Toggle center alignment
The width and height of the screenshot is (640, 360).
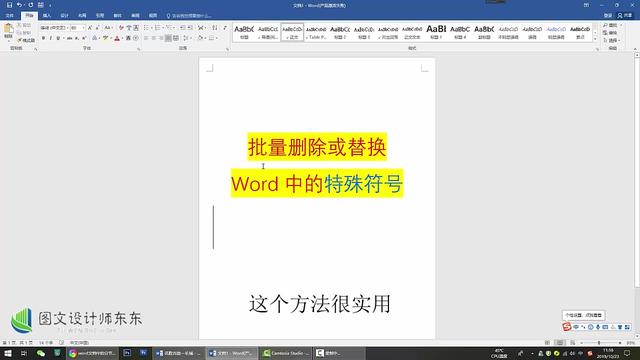153,38
